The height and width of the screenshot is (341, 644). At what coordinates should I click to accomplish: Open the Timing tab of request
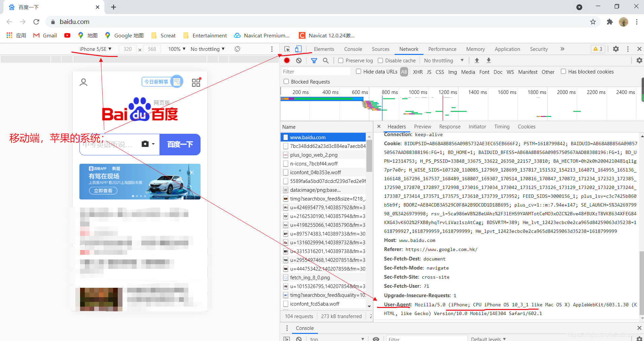tap(502, 126)
